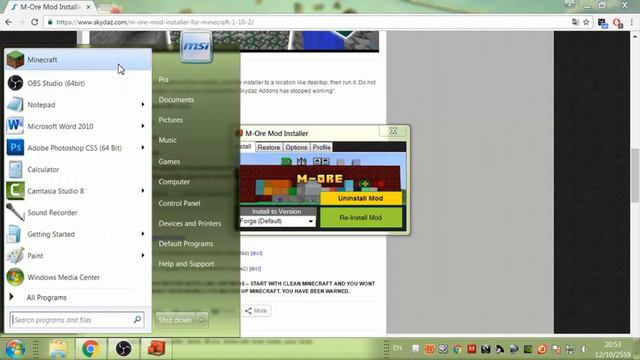Close the M-Ore Mod Installer dialog
This screenshot has height=360, width=640.
(x=393, y=131)
